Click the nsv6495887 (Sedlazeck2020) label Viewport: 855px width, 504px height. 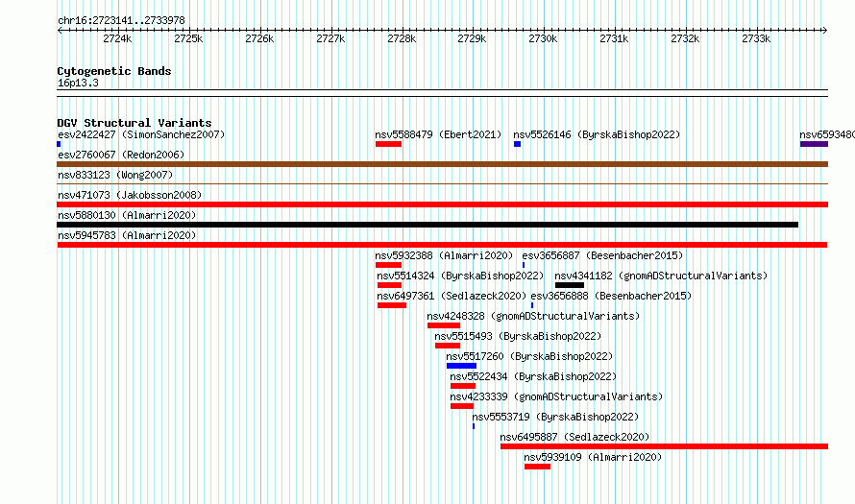point(574,437)
